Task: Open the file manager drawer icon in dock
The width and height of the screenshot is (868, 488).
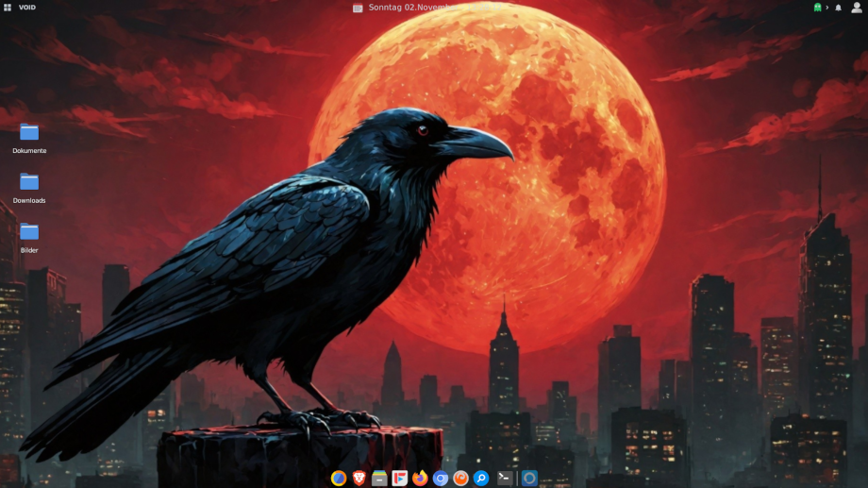Action: (x=379, y=479)
